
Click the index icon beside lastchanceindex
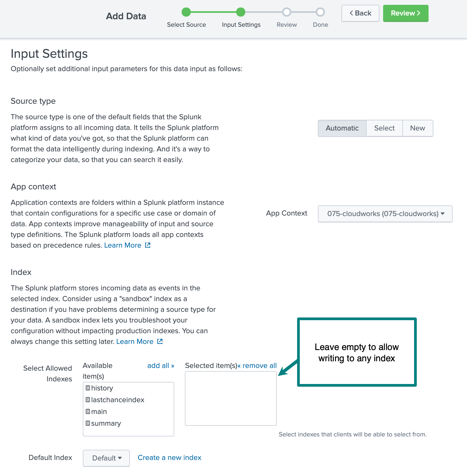(x=88, y=400)
